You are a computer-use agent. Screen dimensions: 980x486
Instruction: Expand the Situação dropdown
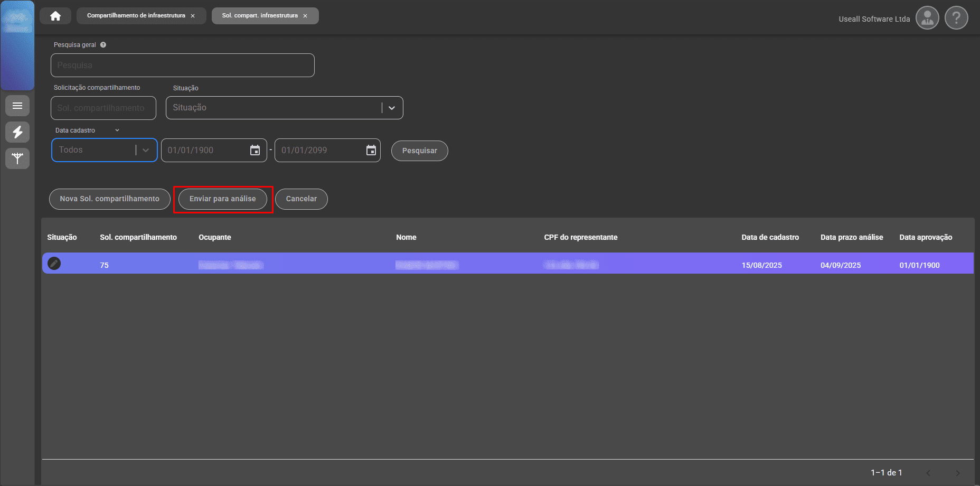tap(392, 108)
